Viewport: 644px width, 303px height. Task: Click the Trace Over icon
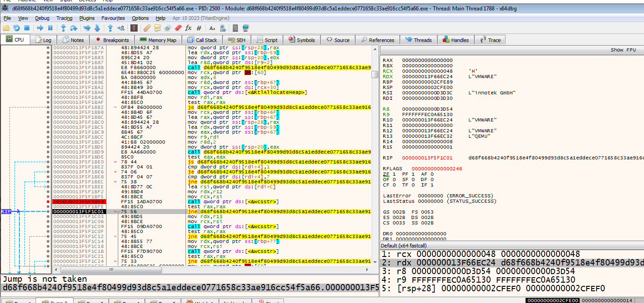pos(97,28)
